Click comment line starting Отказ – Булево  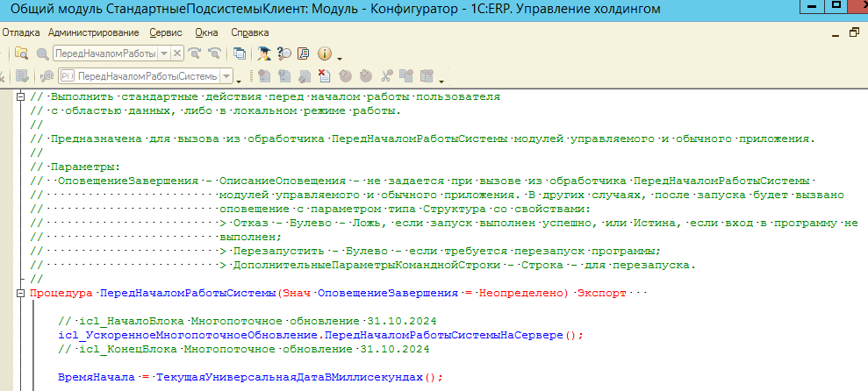[x=444, y=223]
